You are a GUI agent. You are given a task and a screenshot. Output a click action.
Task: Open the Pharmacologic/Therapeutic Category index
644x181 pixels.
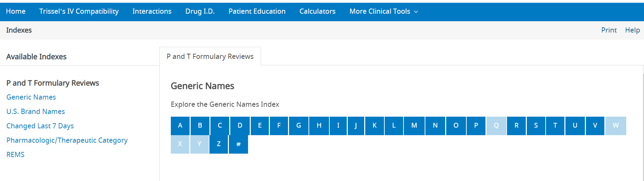[x=67, y=140]
